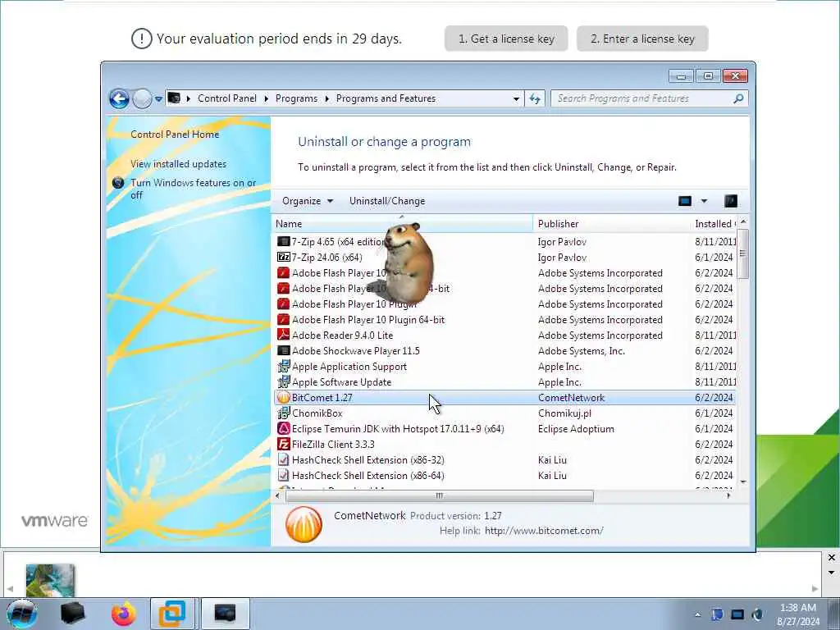The height and width of the screenshot is (630, 840).
Task: Click the http://www.bitcomet.com/ help link text
Action: [544, 531]
